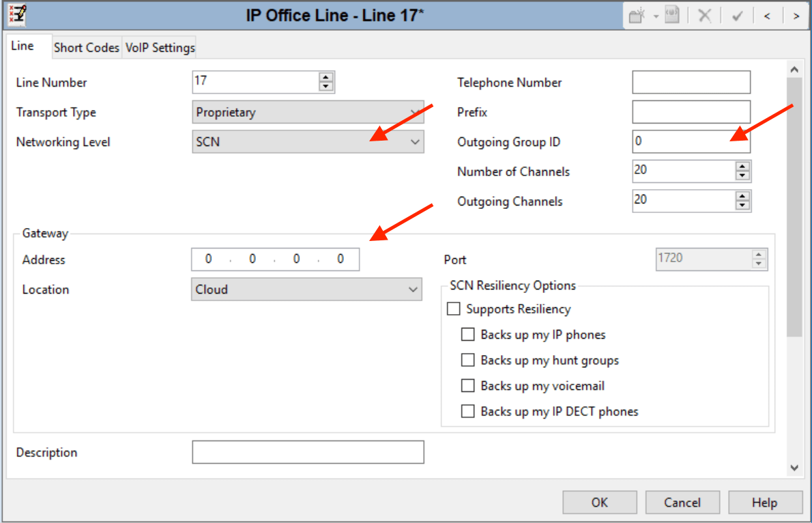This screenshot has width=812, height=523.
Task: Open the Transport Type dropdown
Action: [308, 112]
